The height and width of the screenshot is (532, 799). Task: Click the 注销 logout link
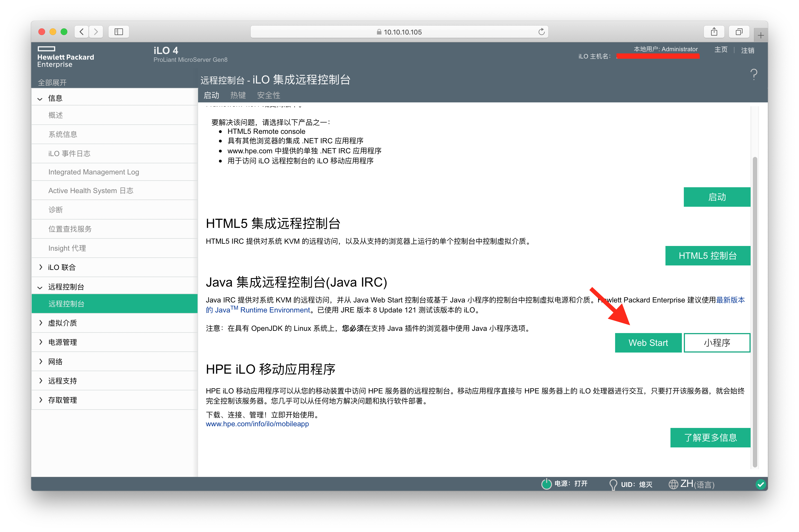click(x=748, y=51)
